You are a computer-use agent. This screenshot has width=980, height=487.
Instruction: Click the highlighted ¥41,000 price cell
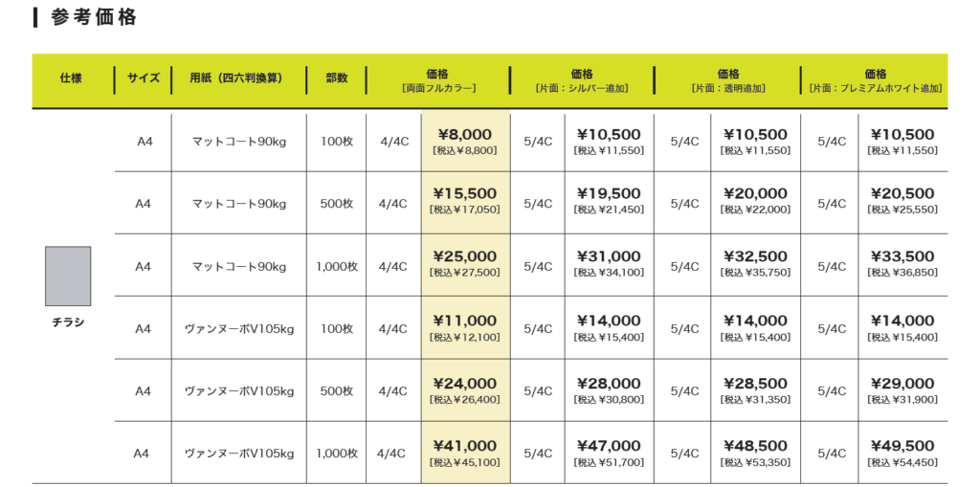465,452
